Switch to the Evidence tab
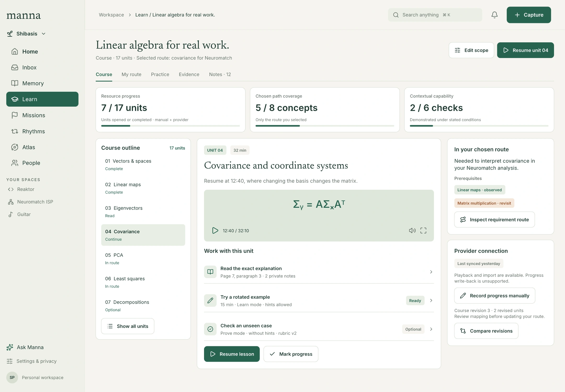Viewport: 565px width, 392px height. coord(189,74)
